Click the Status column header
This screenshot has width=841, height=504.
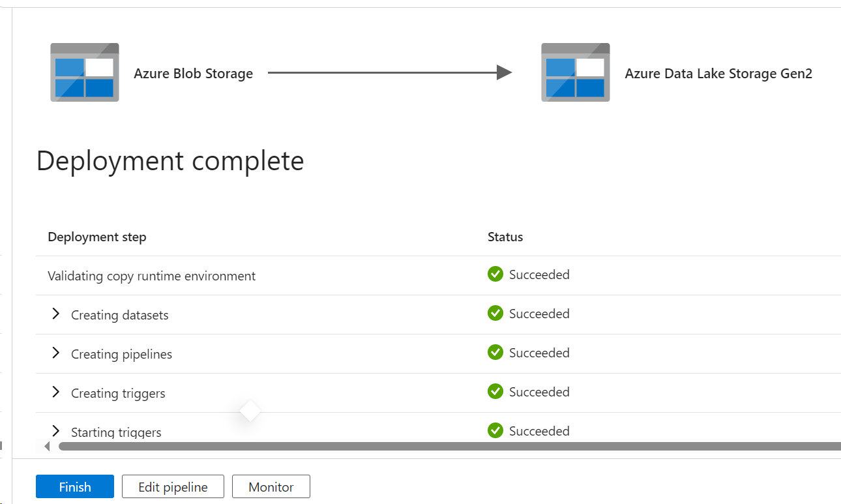coord(505,237)
